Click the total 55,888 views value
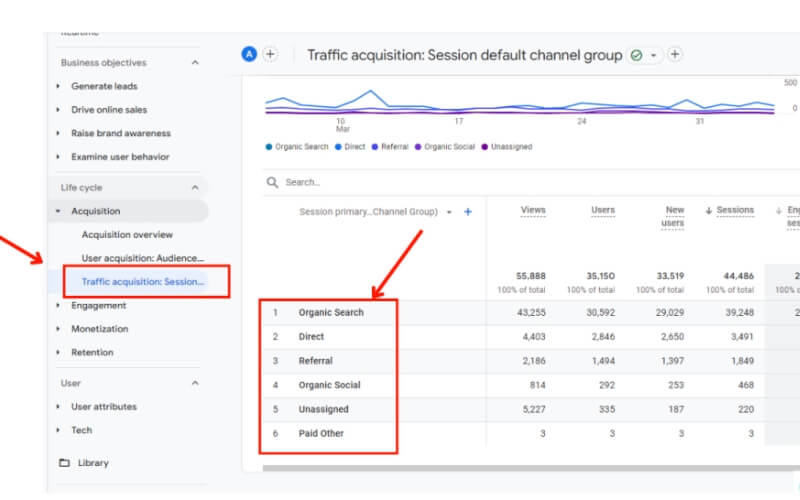The height and width of the screenshot is (500, 800). 531,276
